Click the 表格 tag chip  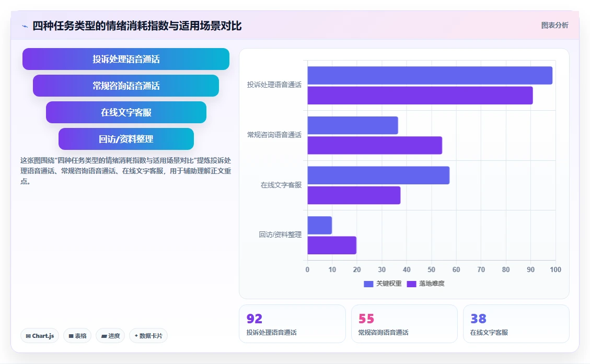pos(77,336)
